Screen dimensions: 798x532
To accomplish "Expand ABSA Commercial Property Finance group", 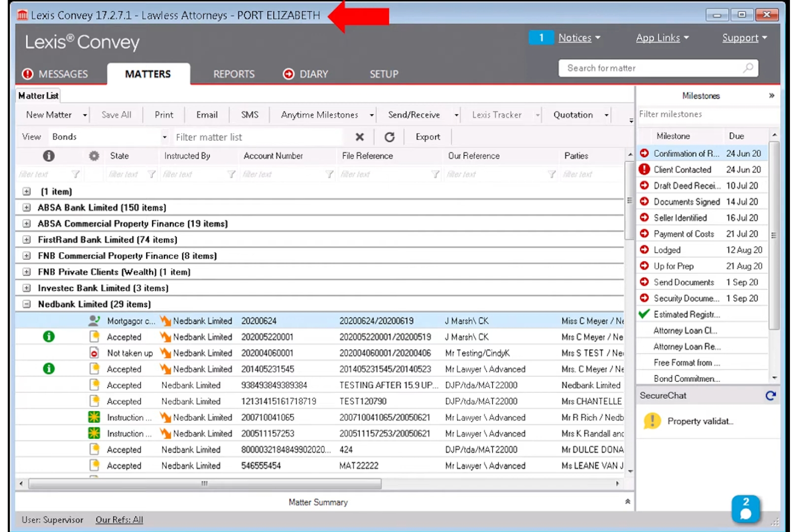I will tap(26, 224).
